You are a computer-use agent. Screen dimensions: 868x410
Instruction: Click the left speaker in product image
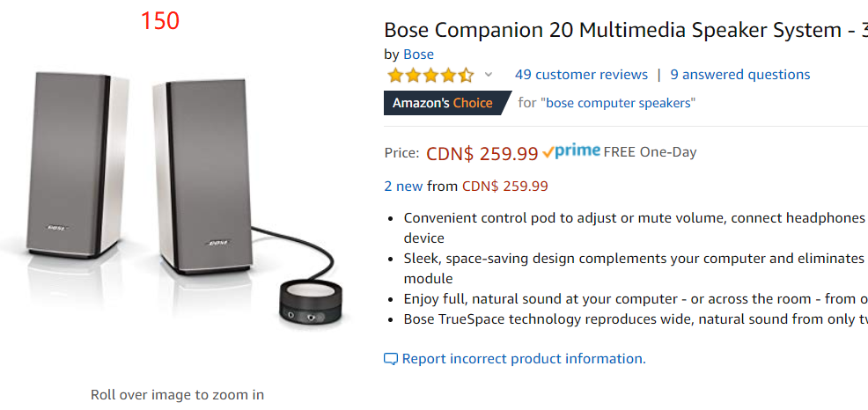[70, 163]
